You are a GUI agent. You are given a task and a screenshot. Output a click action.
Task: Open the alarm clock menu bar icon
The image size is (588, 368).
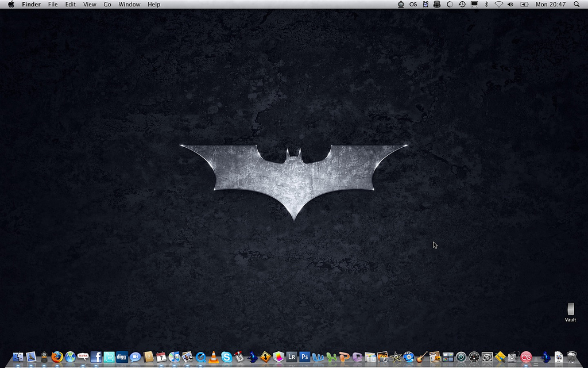point(425,5)
